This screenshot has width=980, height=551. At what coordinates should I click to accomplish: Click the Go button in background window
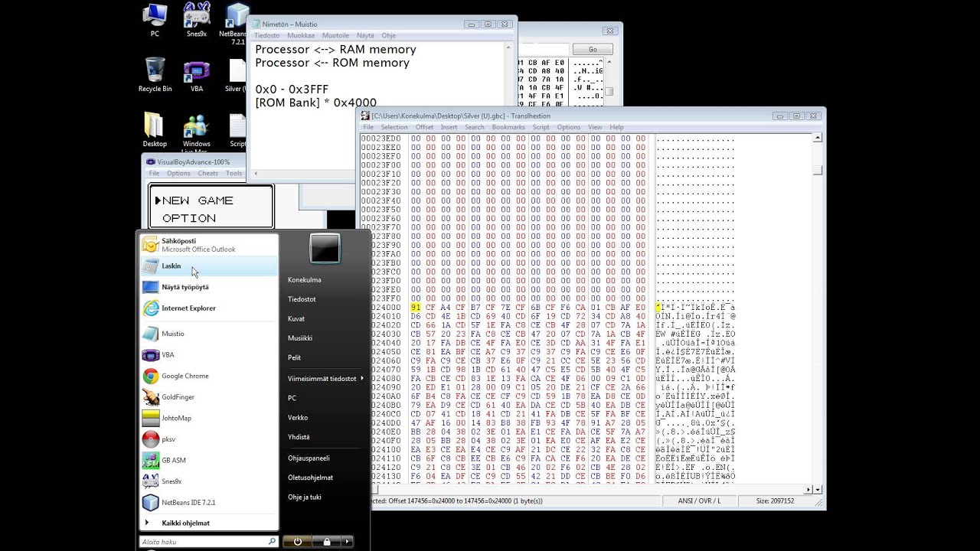[593, 49]
